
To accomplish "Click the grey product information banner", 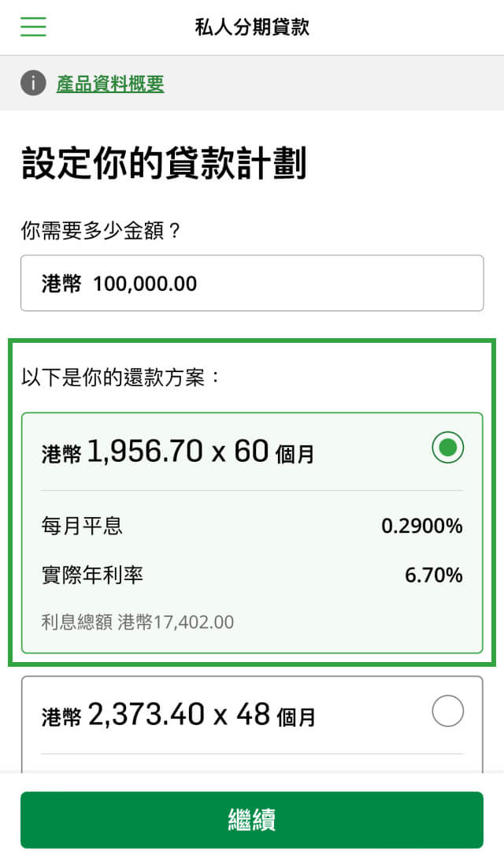I will coord(331,83).
